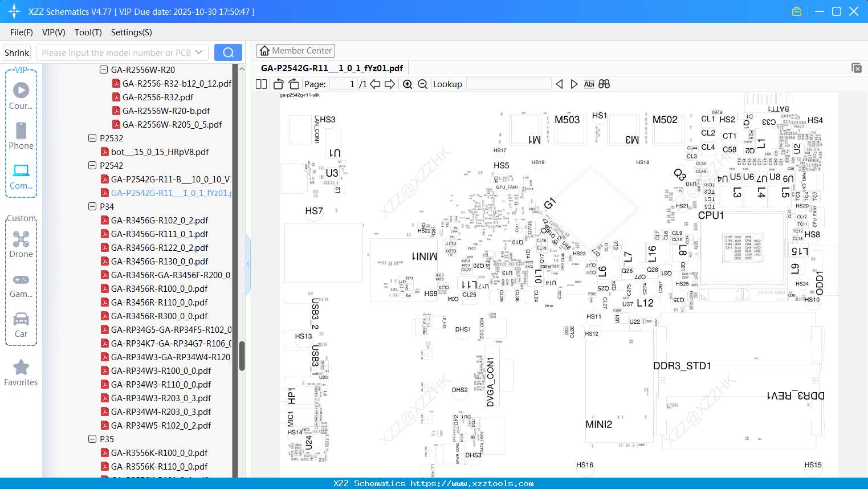Image resolution: width=868 pixels, height=489 pixels.
Task: Click the model number search field
Action: point(116,52)
